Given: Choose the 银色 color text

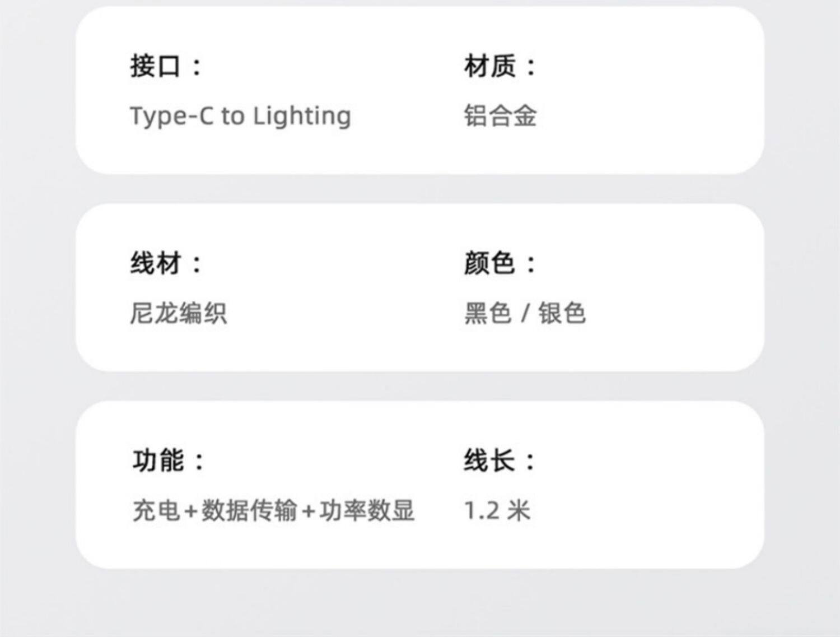Looking at the screenshot, I should click(x=562, y=313).
